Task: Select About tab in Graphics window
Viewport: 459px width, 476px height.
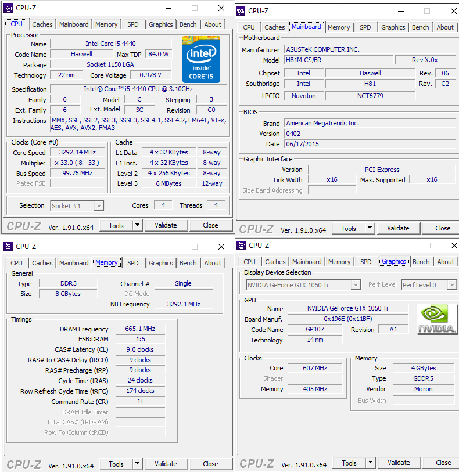Action: click(446, 262)
